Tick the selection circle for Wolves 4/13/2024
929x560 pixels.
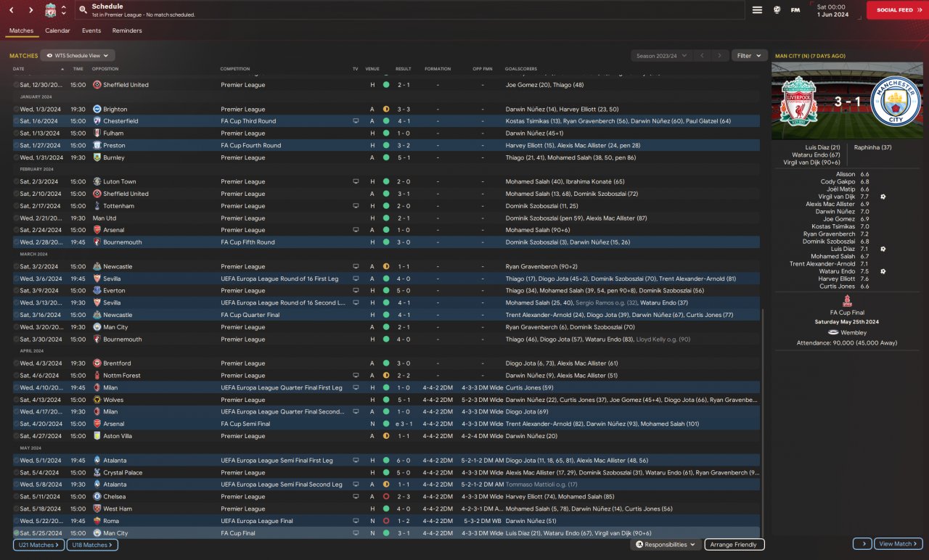pos(16,400)
